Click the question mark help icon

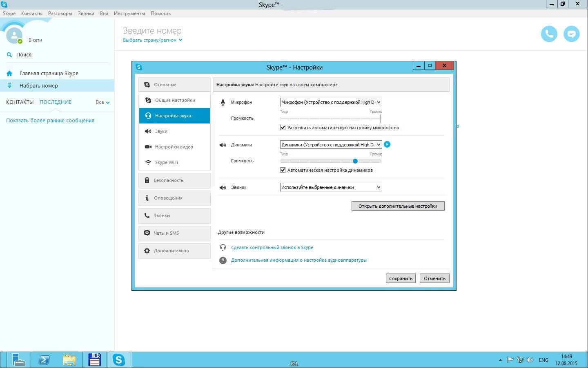click(223, 260)
